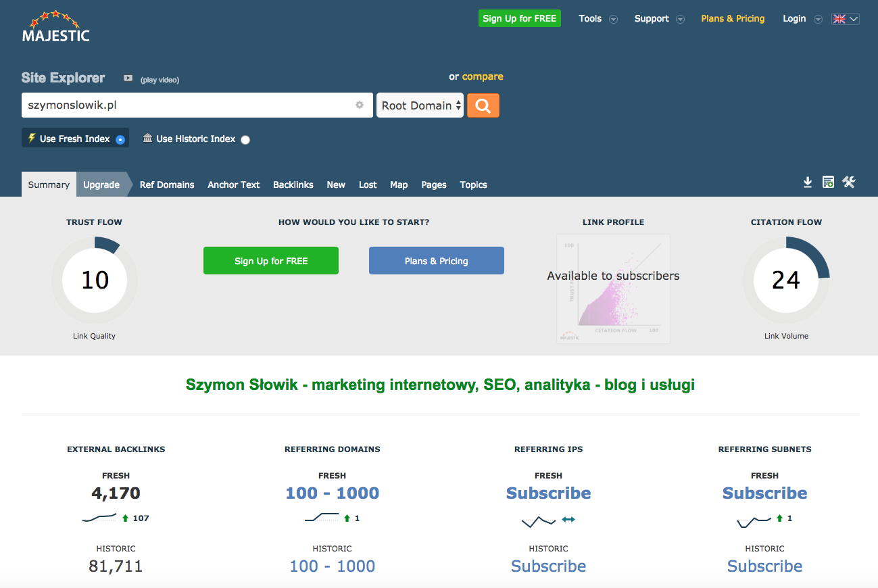Click the Support menu label
This screenshot has width=878, height=588.
pos(652,19)
